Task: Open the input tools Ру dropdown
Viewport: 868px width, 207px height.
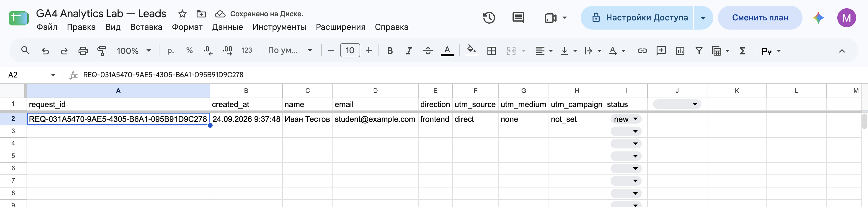Action: [x=771, y=51]
